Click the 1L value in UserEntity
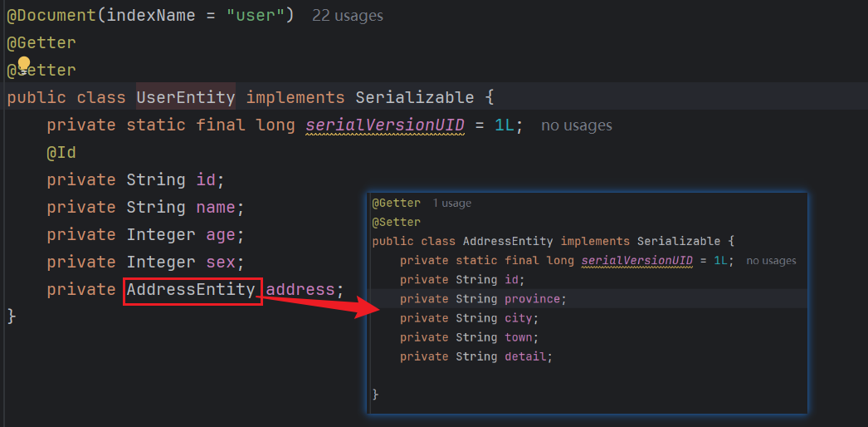This screenshot has height=427, width=868. (x=505, y=125)
